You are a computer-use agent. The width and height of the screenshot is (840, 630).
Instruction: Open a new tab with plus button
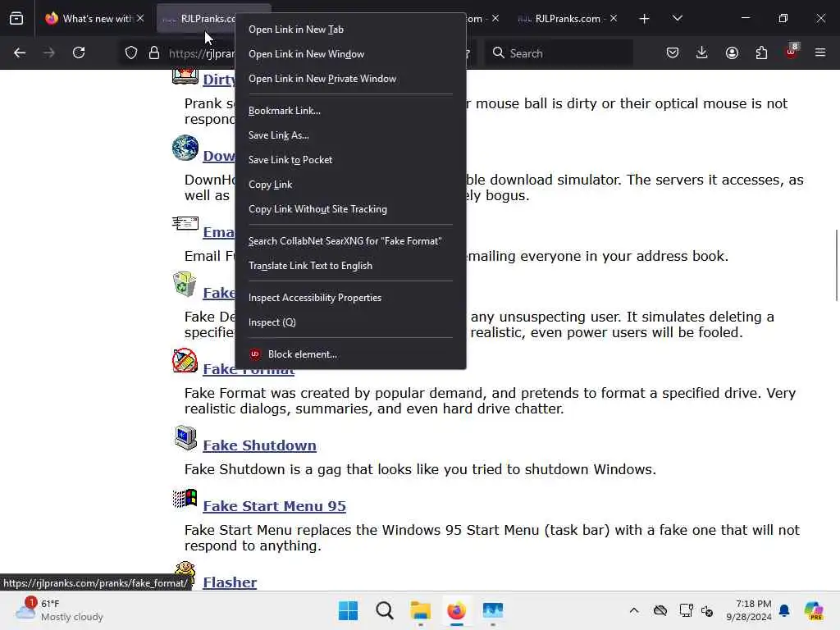pyautogui.click(x=645, y=19)
